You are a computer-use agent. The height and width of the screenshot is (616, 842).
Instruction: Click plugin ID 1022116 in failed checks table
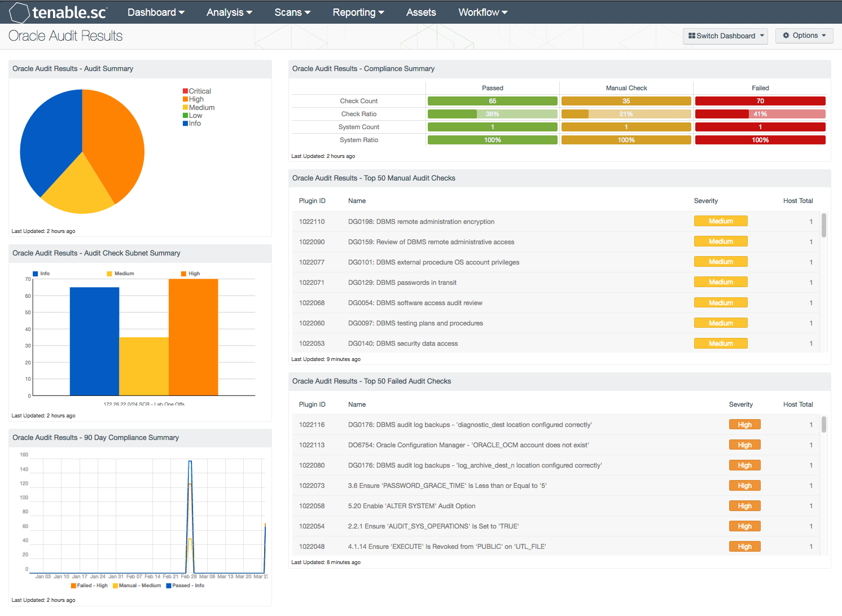point(312,424)
